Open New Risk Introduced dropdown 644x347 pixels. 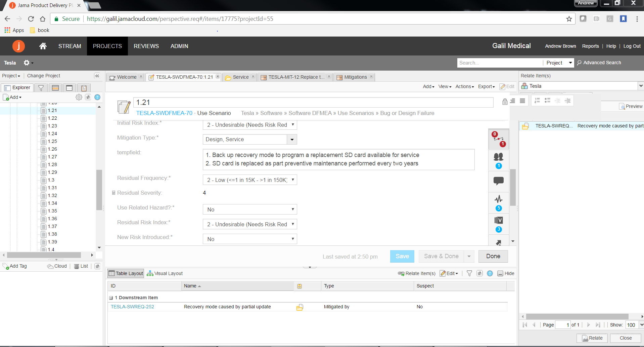[250, 239]
